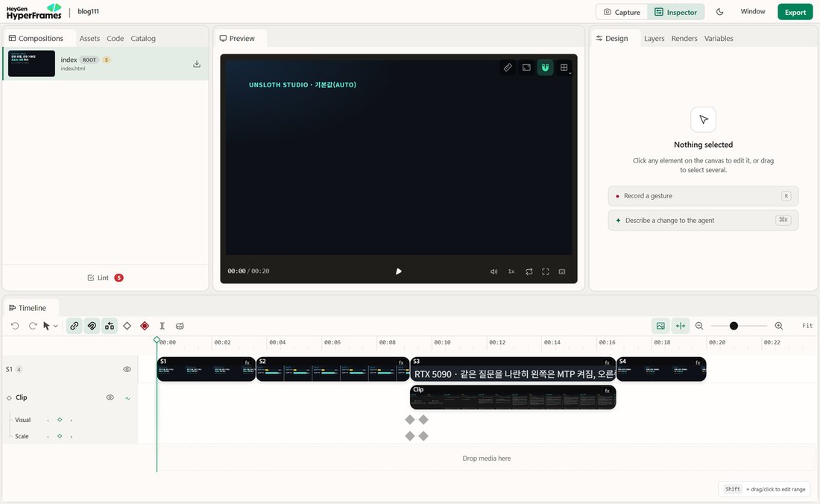Select the arrow pointer tool
Image resolution: width=820 pixels, height=504 pixels.
46,326
